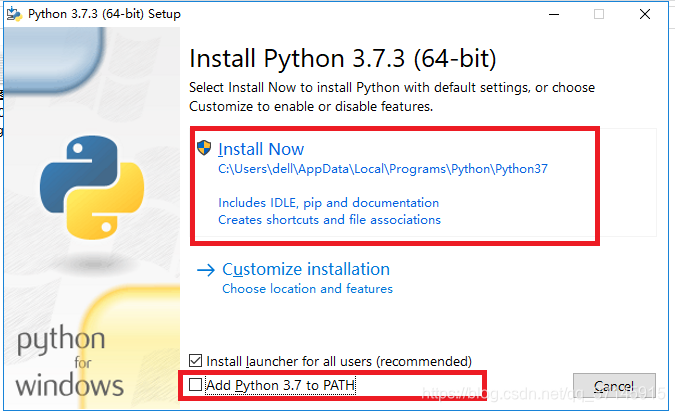Minimize the Python Setup window
Viewport: 675px width, 412px height.
[x=554, y=14]
